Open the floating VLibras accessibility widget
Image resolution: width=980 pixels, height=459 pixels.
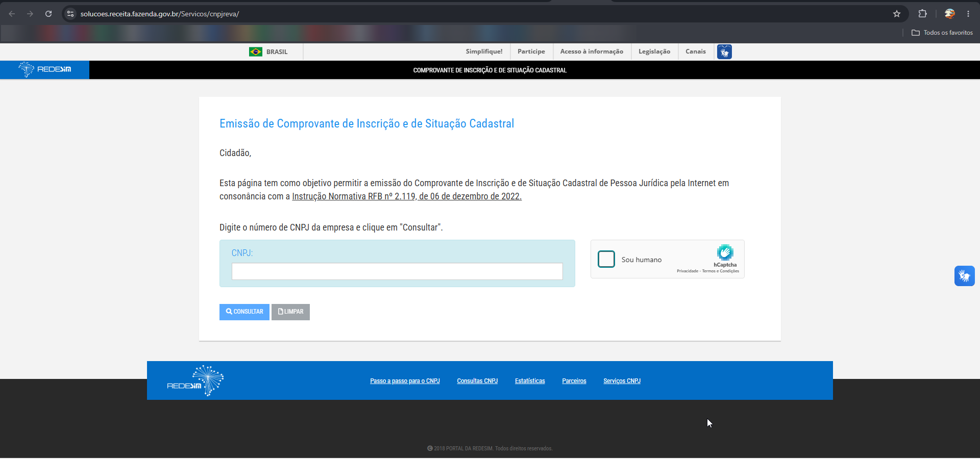point(965,276)
